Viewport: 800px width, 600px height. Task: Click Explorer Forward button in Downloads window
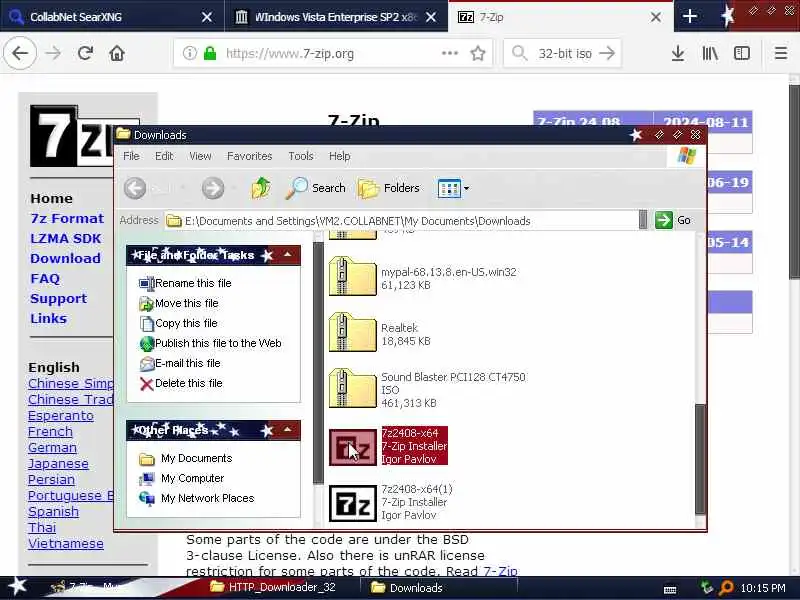pos(213,188)
